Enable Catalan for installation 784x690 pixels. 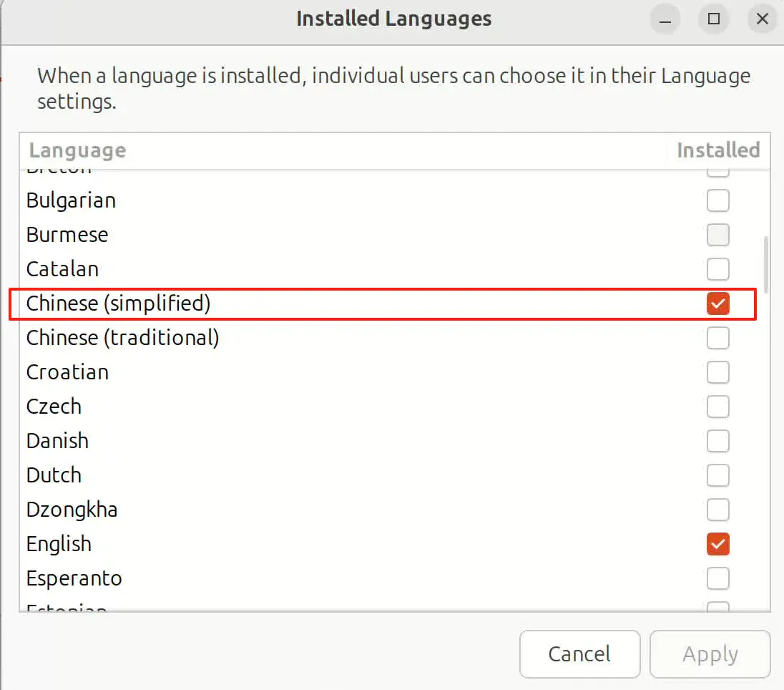(x=717, y=269)
